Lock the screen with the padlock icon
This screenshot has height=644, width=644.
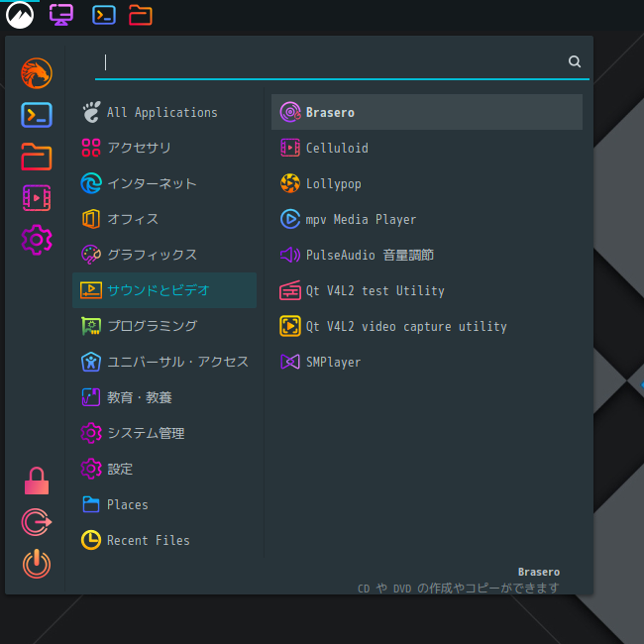coord(37,481)
